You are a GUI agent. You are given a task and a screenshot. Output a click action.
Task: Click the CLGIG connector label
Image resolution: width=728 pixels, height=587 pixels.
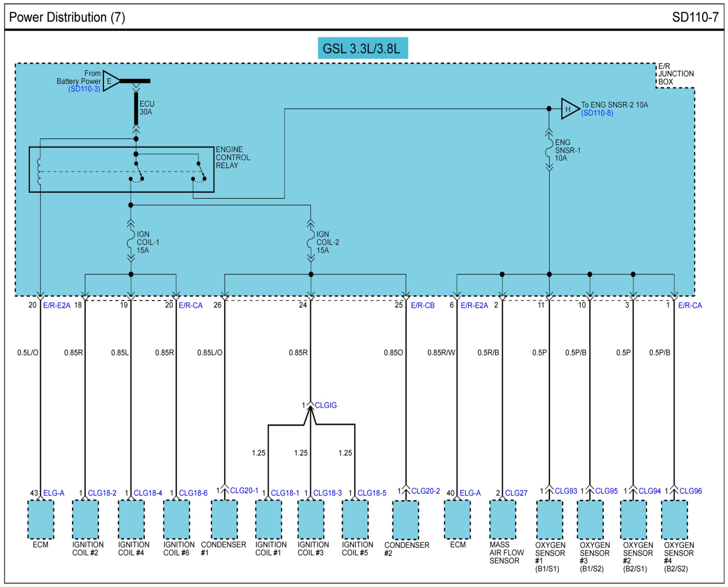pyautogui.click(x=325, y=405)
